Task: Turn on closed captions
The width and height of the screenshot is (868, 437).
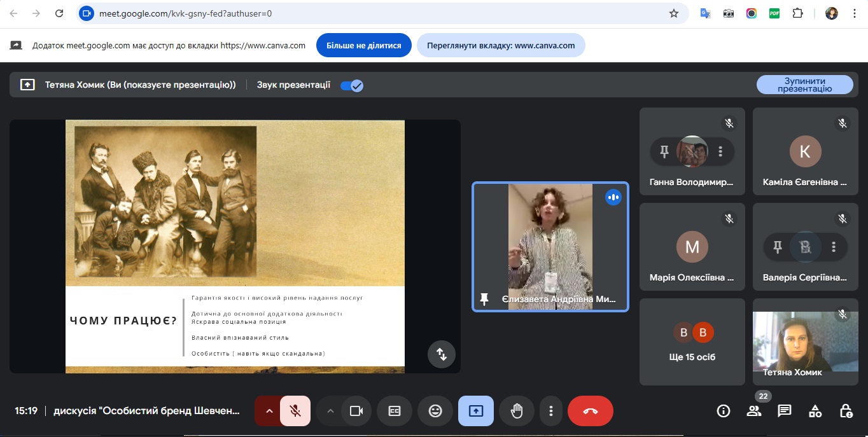Action: click(x=395, y=411)
